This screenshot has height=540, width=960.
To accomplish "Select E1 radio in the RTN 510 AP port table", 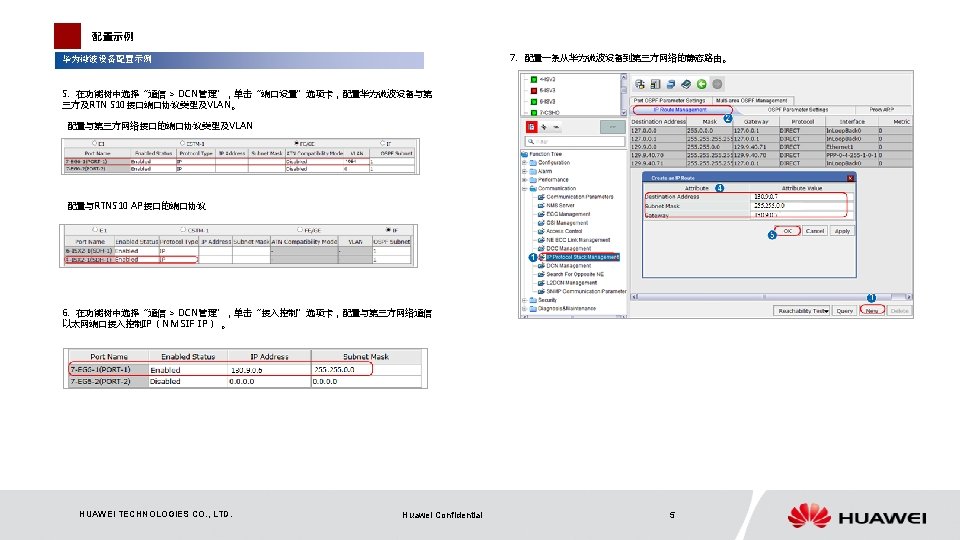I will click(x=95, y=230).
